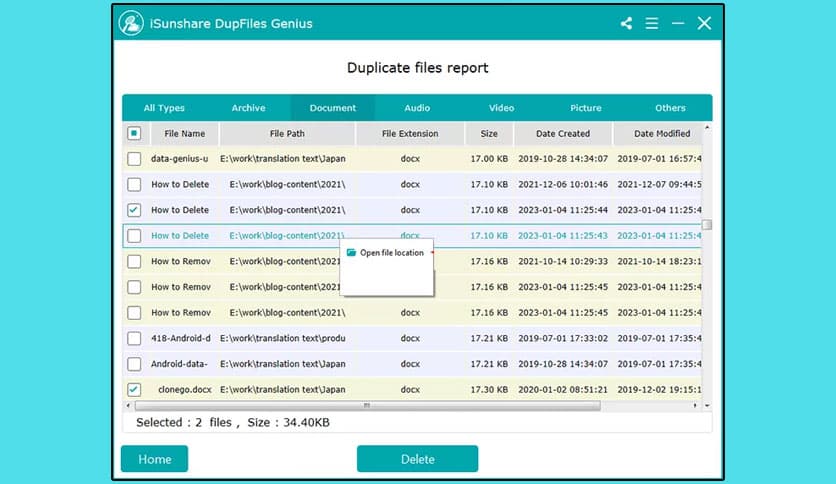The height and width of the screenshot is (484, 836).
Task: Click the Home button
Action: pyautogui.click(x=155, y=459)
